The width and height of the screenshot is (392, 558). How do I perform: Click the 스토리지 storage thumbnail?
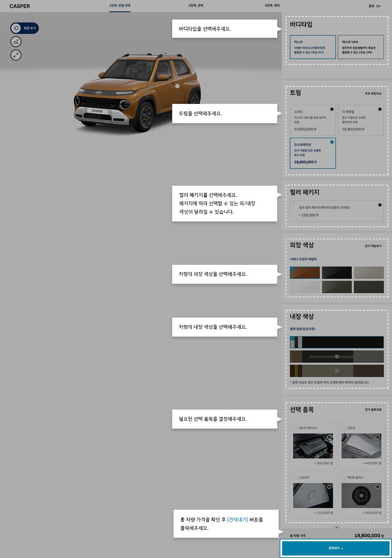[x=313, y=495]
